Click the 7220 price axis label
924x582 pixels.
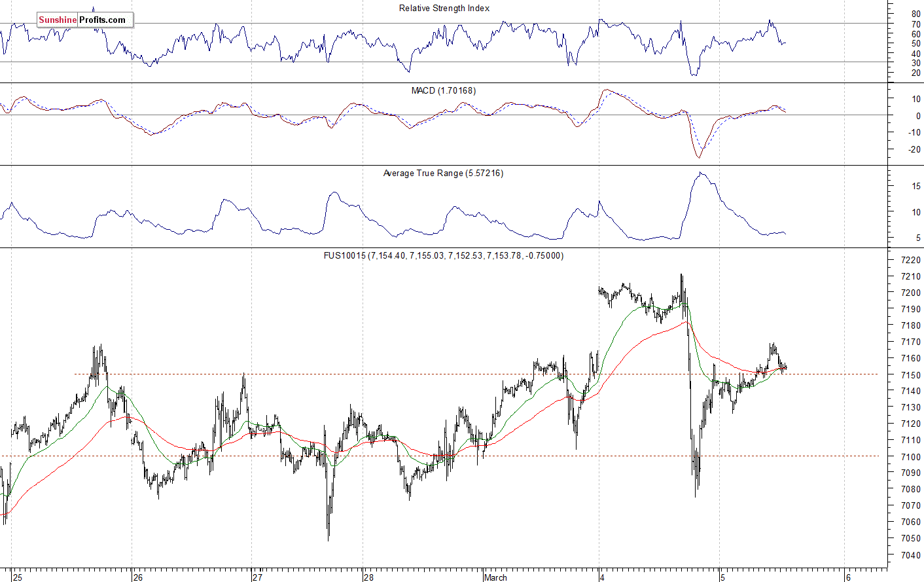point(910,261)
